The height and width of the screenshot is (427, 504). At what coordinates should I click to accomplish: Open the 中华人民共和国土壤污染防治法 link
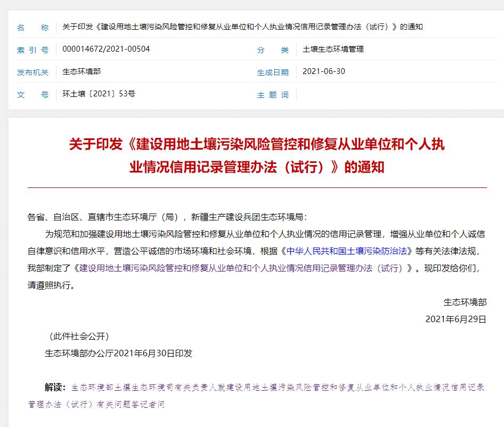click(346, 251)
